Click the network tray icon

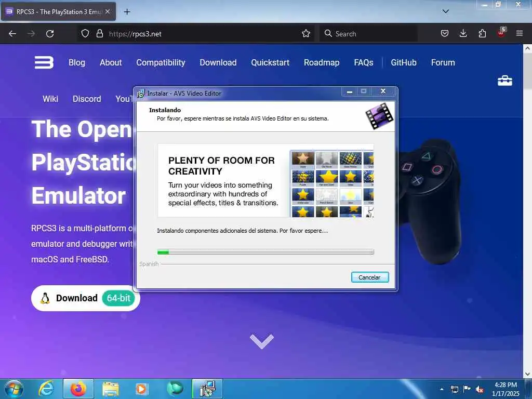454,390
